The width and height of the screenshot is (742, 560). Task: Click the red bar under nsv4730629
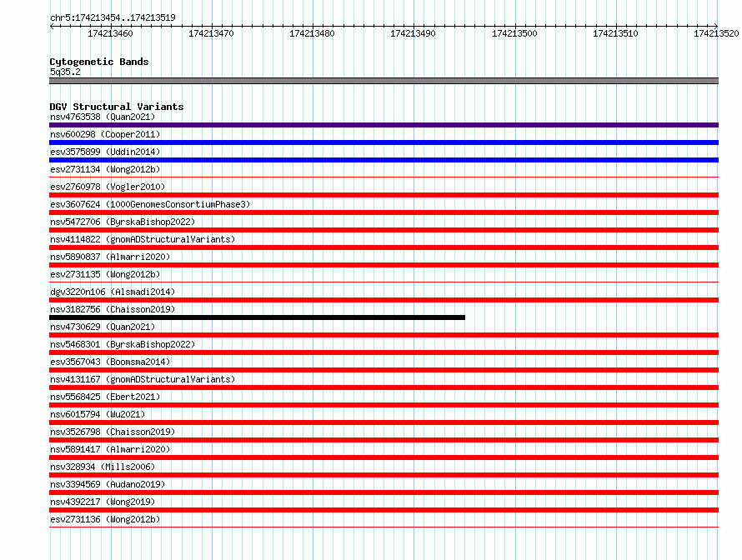pos(384,335)
